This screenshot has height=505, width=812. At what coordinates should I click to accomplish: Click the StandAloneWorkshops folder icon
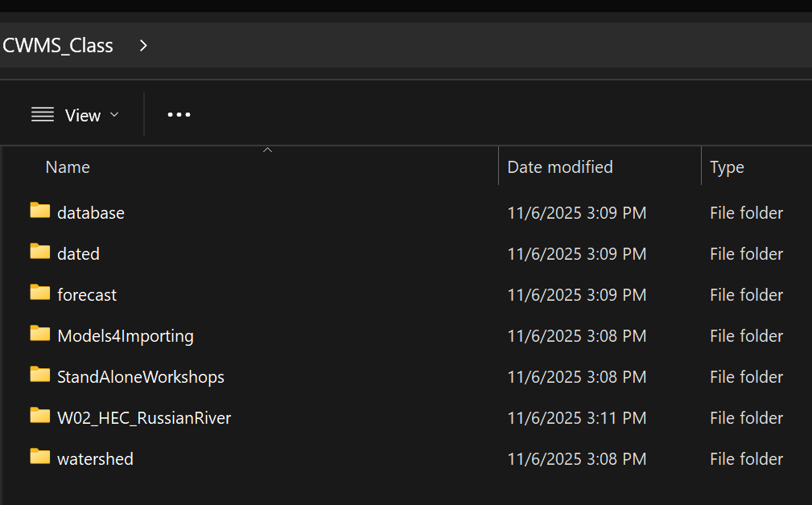click(40, 375)
